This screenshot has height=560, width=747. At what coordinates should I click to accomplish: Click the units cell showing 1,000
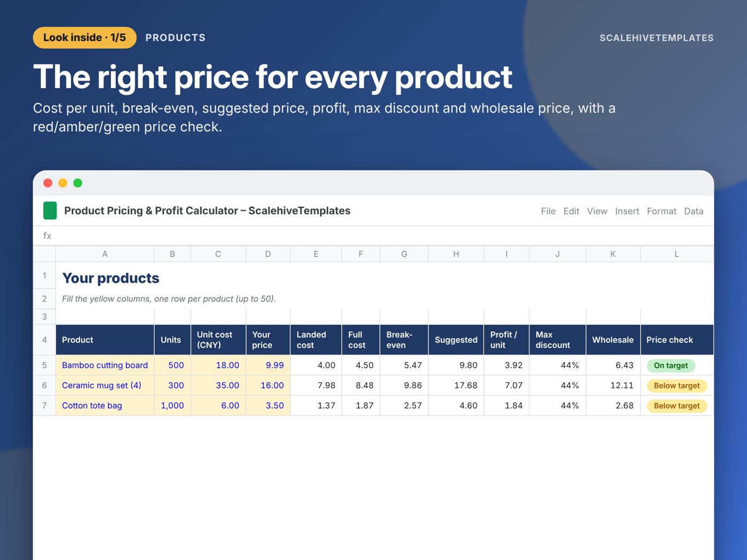pos(172,406)
